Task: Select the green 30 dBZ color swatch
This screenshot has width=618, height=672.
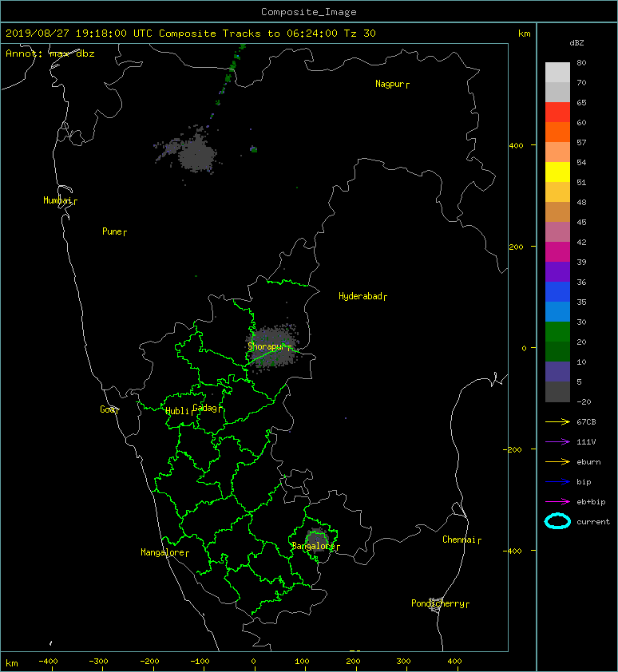Action: click(557, 331)
